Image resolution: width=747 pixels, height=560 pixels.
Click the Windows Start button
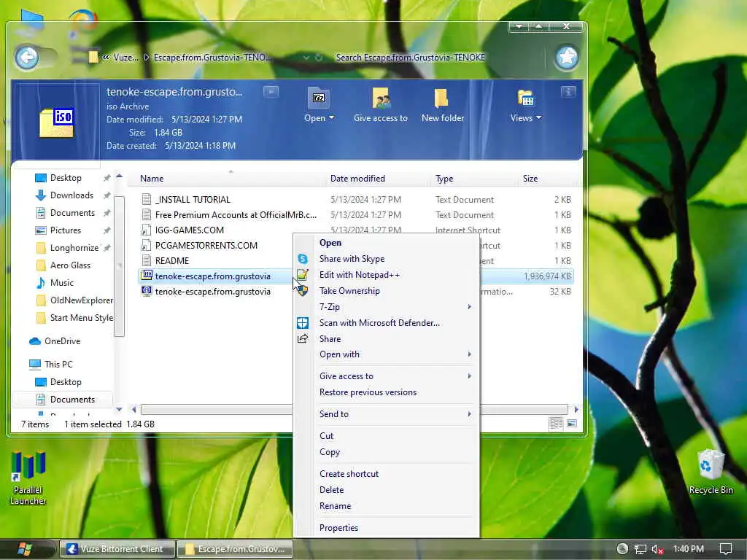(x=25, y=549)
